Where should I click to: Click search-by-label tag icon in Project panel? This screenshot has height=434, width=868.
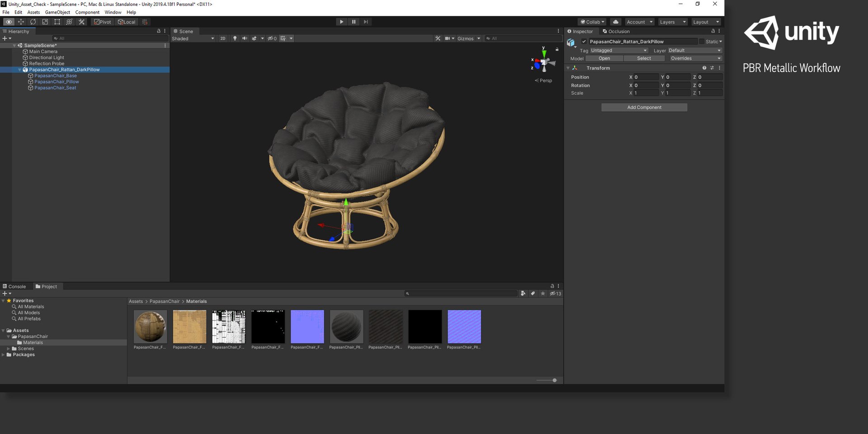(x=533, y=293)
